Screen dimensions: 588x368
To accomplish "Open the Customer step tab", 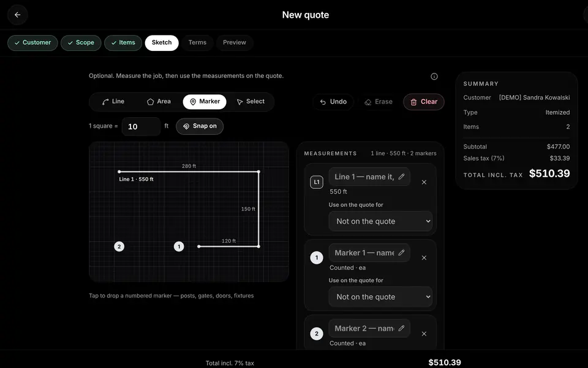I will [x=32, y=43].
